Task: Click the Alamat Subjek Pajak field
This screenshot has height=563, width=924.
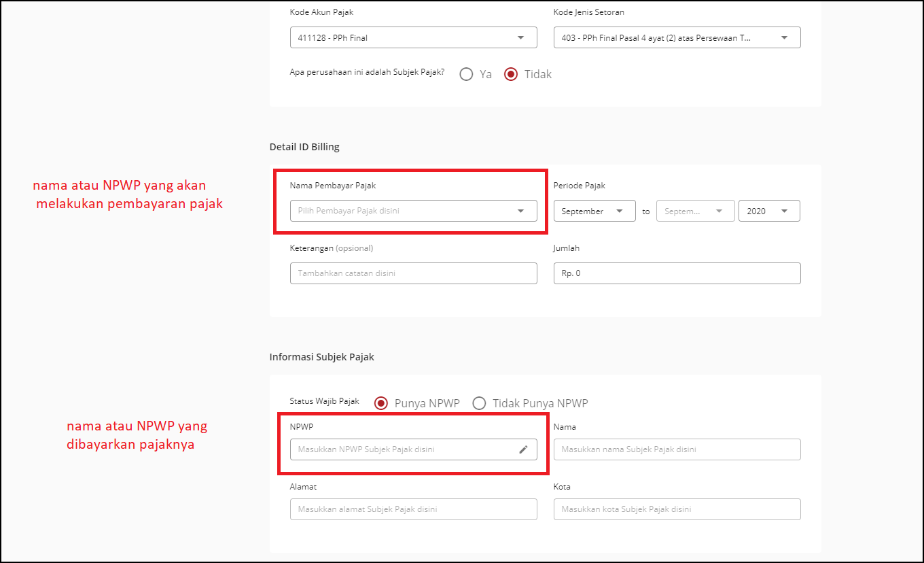Action: (x=413, y=509)
